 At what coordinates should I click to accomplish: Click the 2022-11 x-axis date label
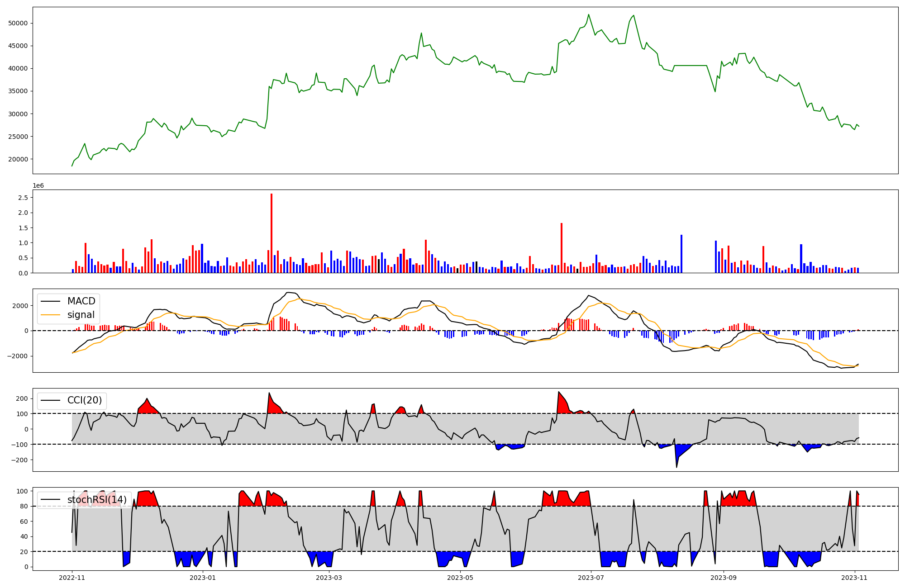(x=72, y=578)
